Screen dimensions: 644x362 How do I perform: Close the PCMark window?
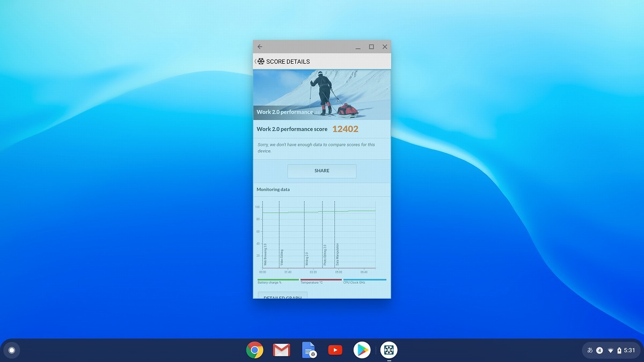385,47
